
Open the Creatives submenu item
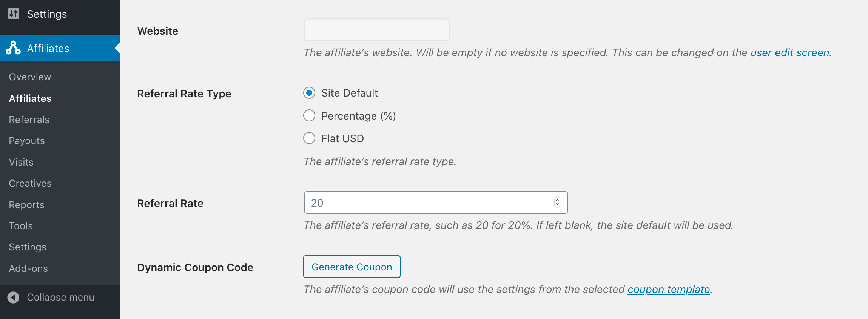point(30,183)
